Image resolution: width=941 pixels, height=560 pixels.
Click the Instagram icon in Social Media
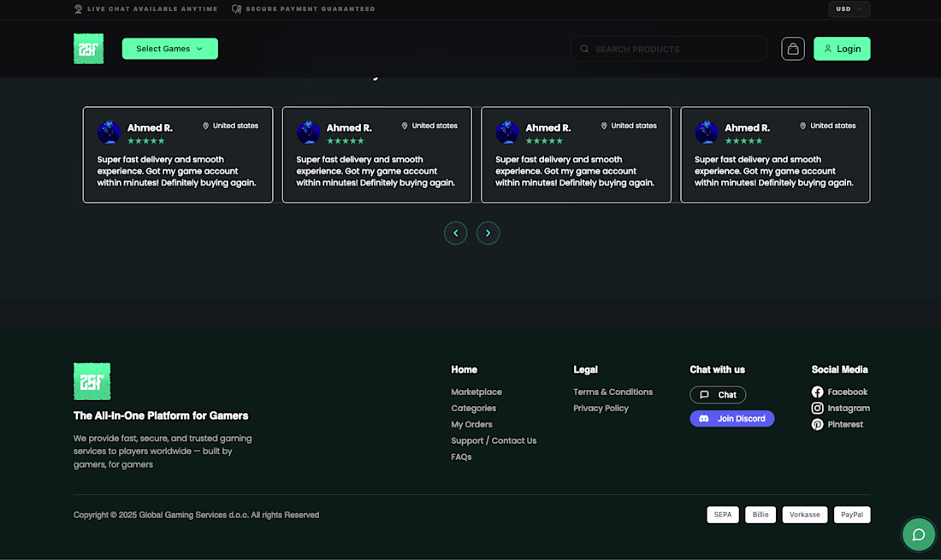(x=817, y=409)
